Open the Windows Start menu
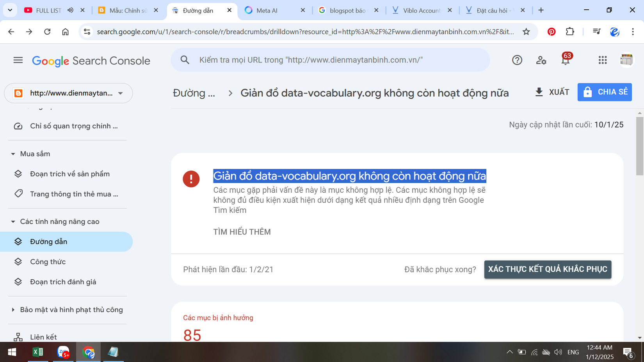The width and height of the screenshot is (644, 362). pyautogui.click(x=12, y=352)
